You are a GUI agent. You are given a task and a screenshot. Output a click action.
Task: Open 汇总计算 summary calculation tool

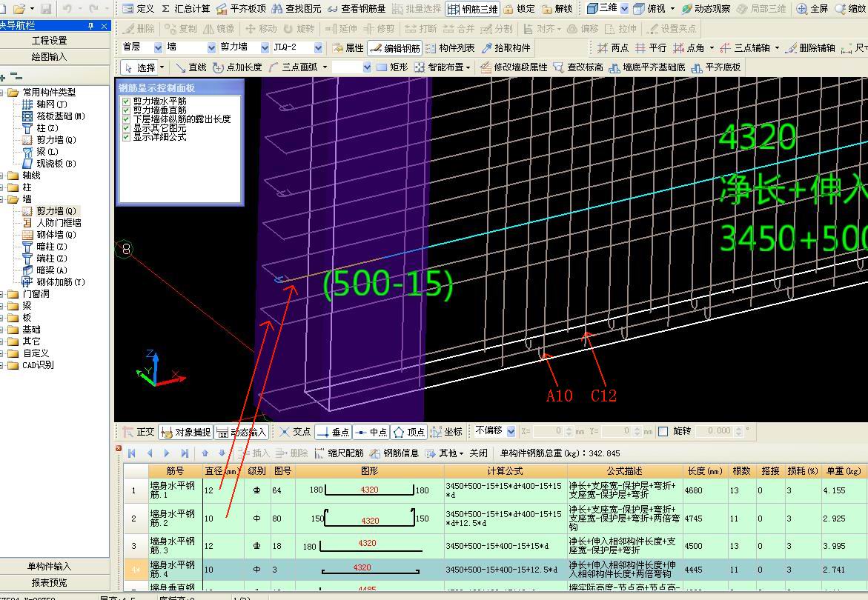point(185,9)
